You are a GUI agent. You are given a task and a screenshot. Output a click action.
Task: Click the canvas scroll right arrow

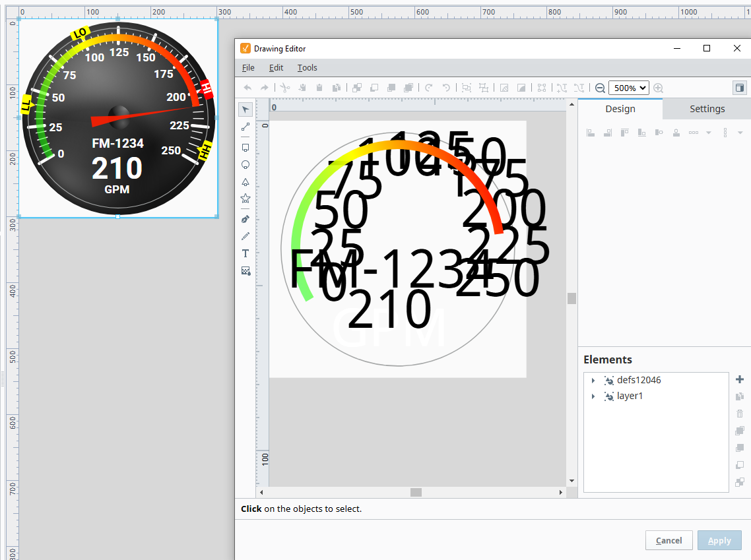[x=561, y=492]
